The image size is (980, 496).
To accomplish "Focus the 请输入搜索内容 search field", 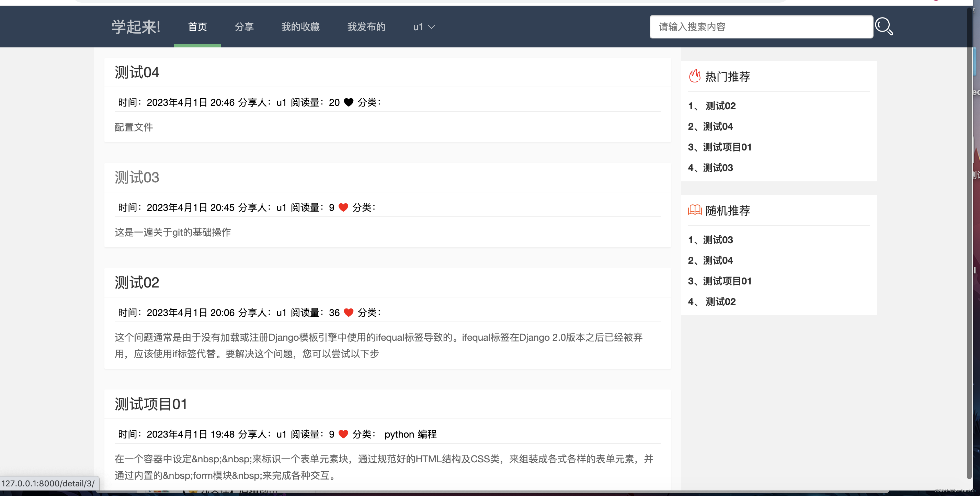I will (x=761, y=27).
